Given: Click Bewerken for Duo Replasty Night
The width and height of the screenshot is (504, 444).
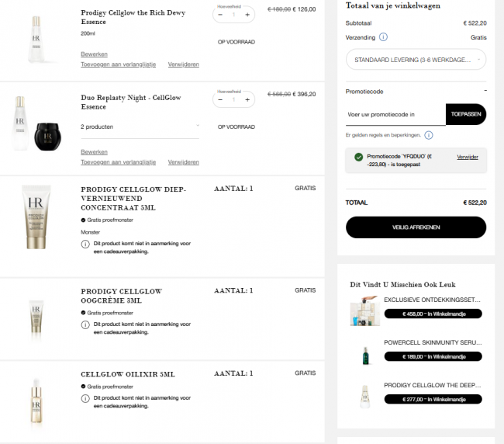Looking at the screenshot, I should point(94,152).
